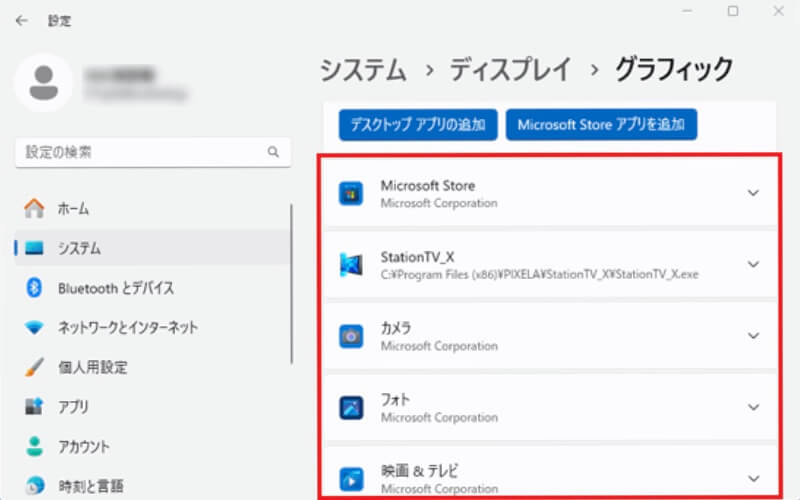The height and width of the screenshot is (500, 800).
Task: Click the グラフィック page heading
Action: pyautogui.click(x=674, y=70)
